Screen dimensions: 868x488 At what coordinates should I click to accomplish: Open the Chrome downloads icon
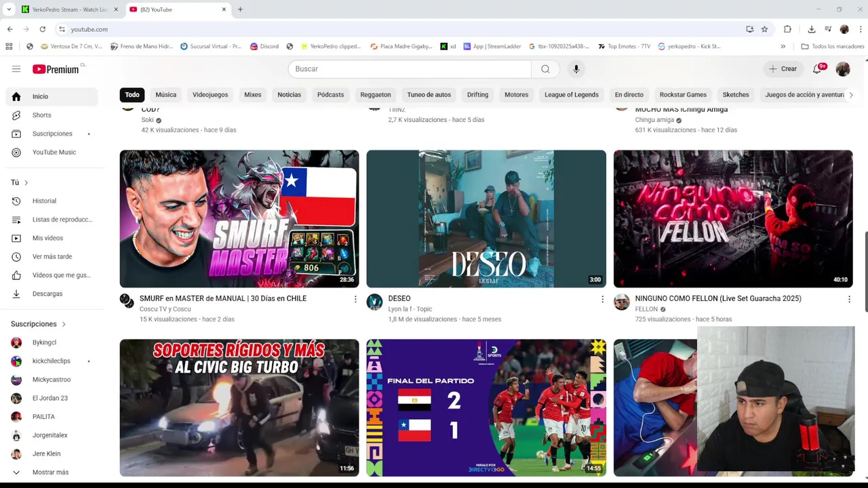pos(812,29)
